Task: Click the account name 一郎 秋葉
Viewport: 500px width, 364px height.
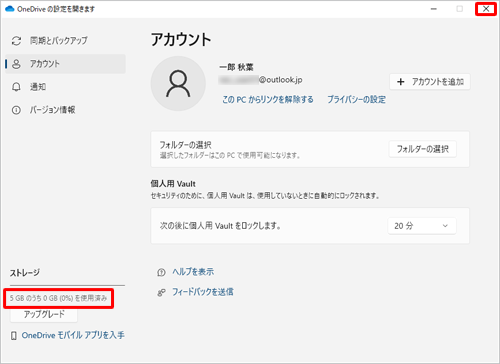Action: 236,67
